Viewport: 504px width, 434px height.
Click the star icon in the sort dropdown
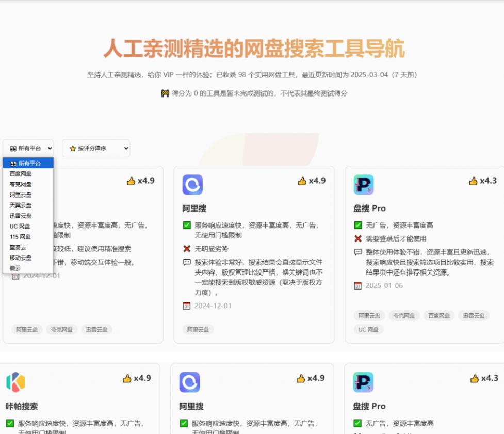pos(73,148)
